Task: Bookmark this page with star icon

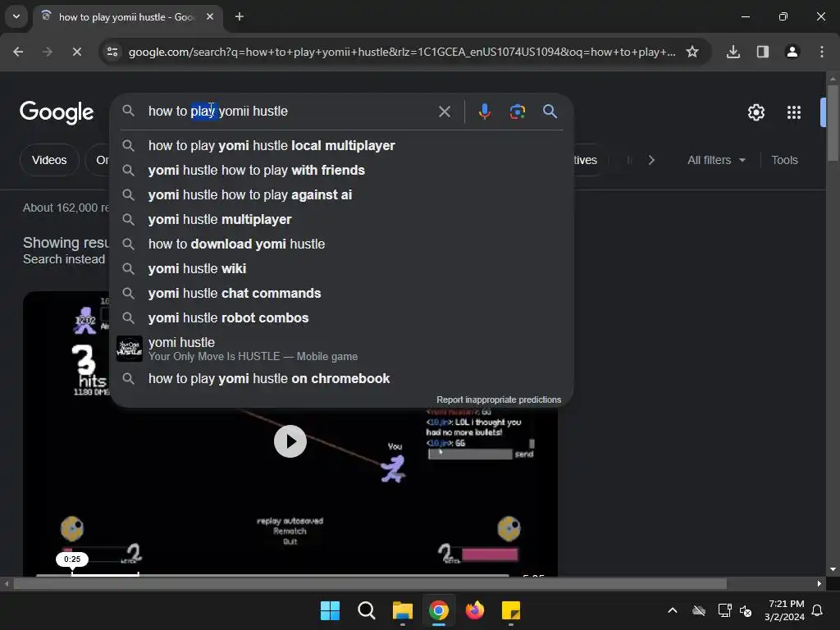Action: pos(692,52)
